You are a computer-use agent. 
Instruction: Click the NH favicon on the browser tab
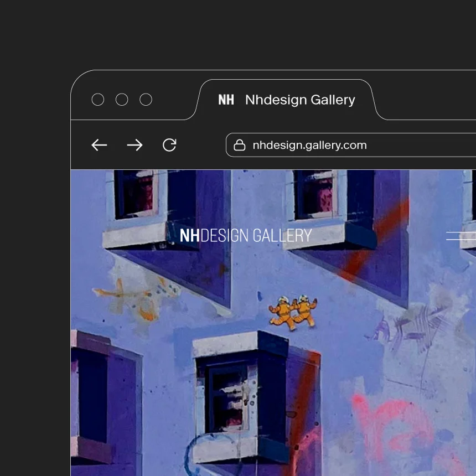226,100
